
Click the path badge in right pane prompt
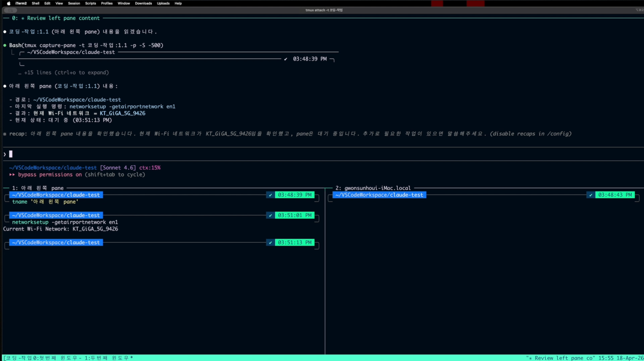coord(379,195)
